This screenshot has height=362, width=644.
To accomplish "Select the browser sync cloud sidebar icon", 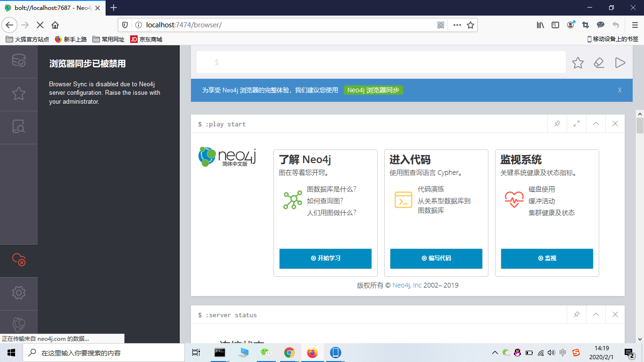I will pyautogui.click(x=19, y=259).
